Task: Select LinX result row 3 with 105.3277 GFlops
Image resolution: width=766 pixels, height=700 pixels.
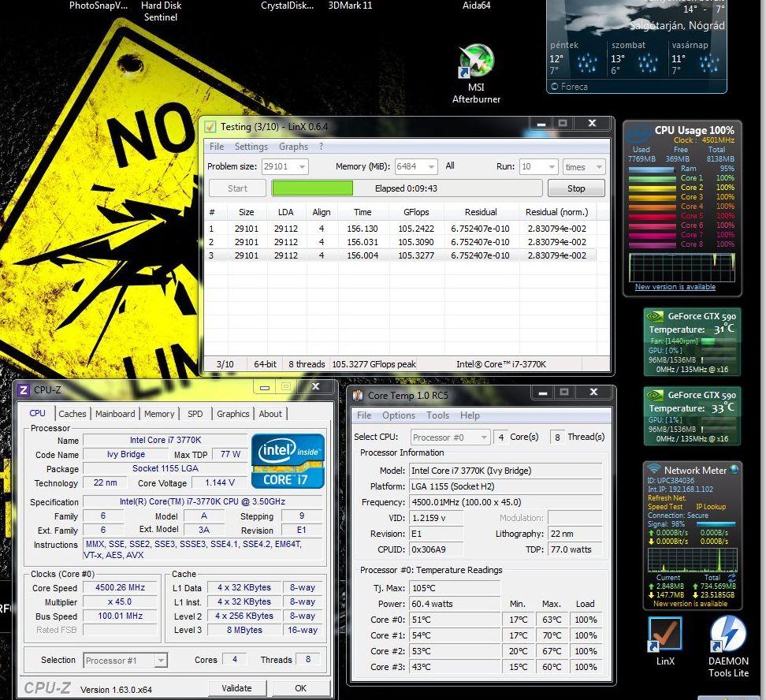Action: coord(400,255)
